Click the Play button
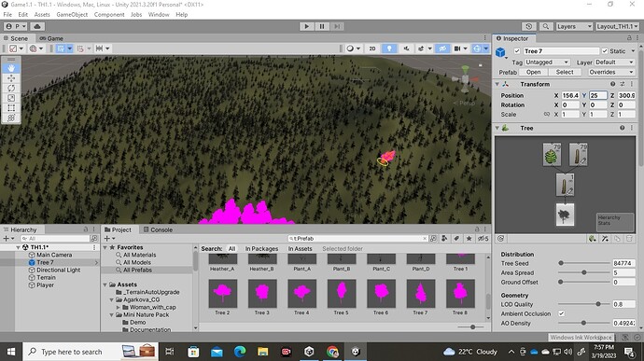Viewport: 644px width, 361px height. pyautogui.click(x=306, y=26)
